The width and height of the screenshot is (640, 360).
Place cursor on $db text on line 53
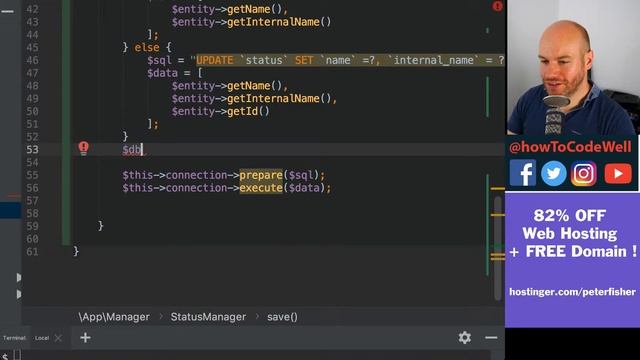(x=132, y=149)
